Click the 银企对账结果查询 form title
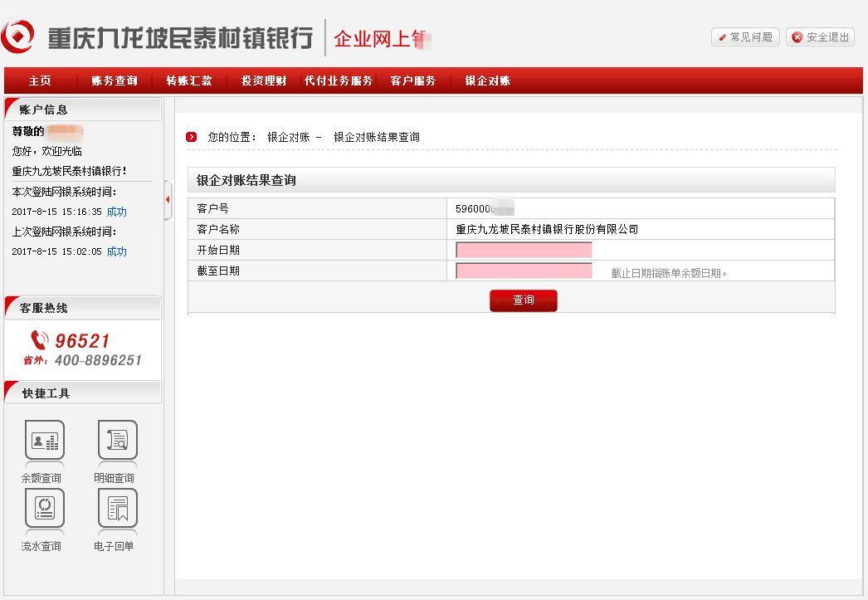The image size is (868, 600). tap(246, 180)
